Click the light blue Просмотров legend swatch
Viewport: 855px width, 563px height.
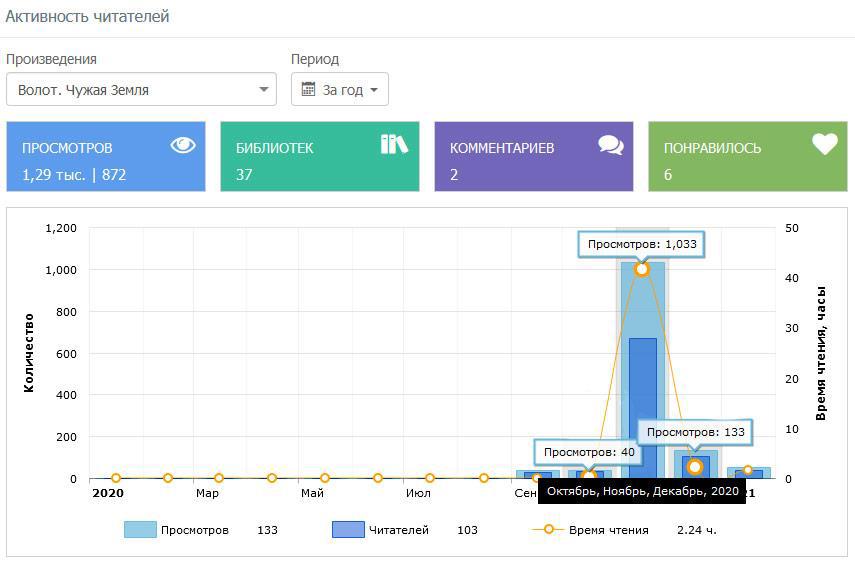coord(140,530)
